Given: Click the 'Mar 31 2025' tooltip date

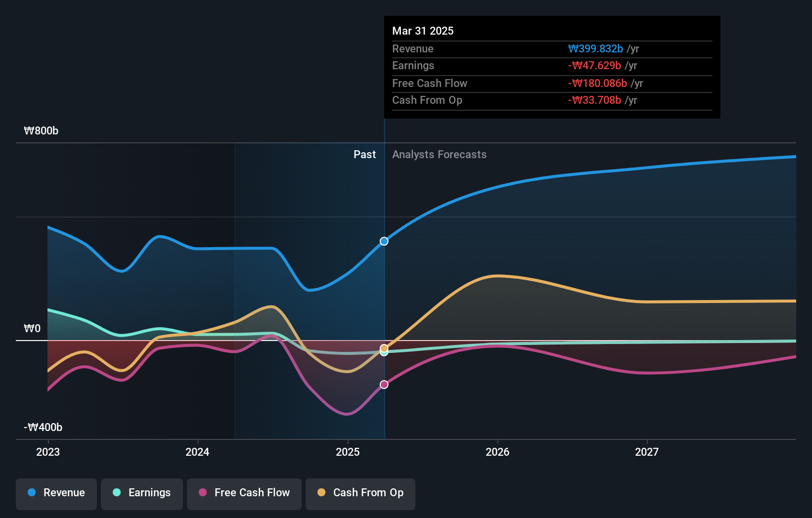Looking at the screenshot, I should [423, 31].
